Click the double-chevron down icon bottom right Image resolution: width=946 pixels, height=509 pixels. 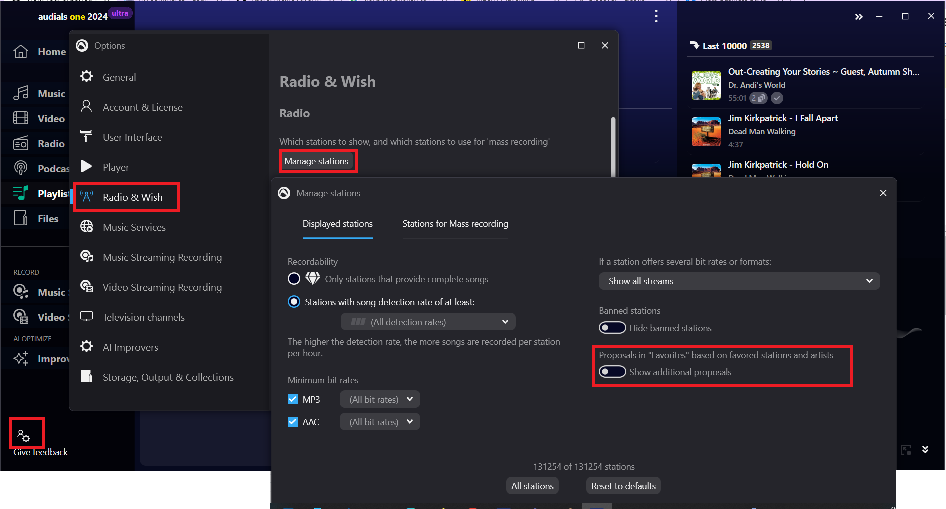[x=925, y=450]
